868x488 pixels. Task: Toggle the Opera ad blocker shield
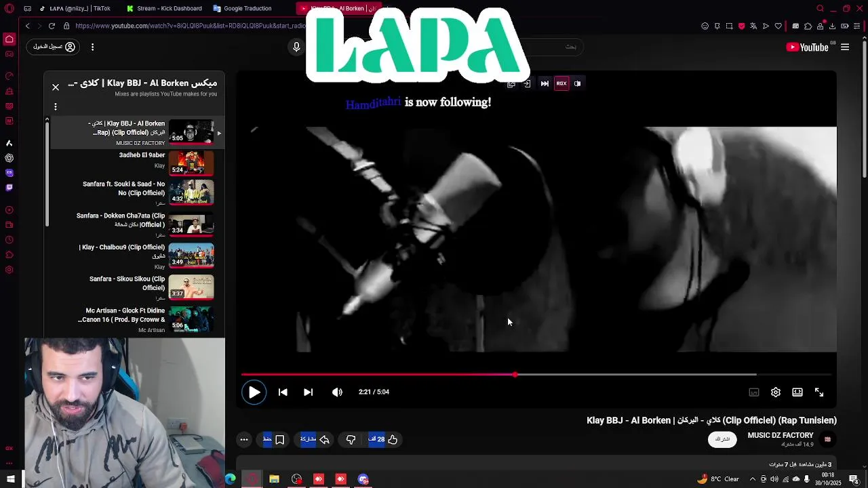(741, 26)
